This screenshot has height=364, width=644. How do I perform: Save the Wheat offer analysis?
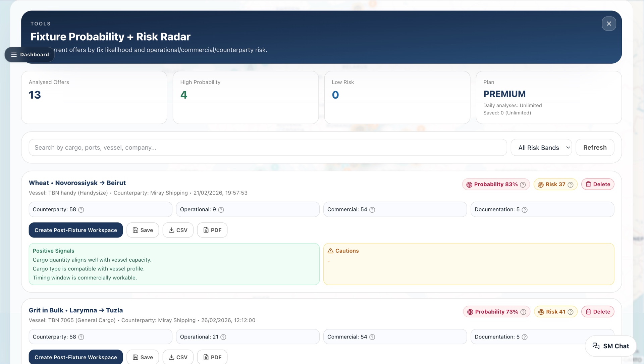143,230
